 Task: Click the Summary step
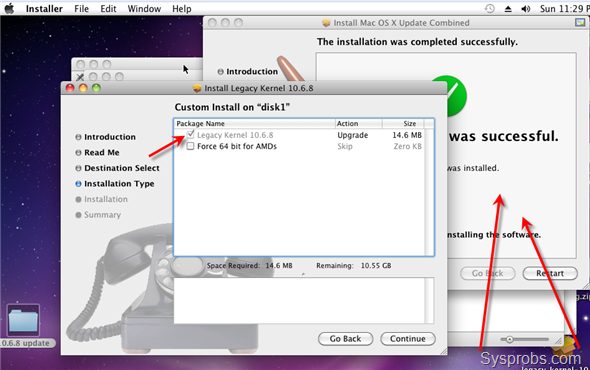[102, 215]
